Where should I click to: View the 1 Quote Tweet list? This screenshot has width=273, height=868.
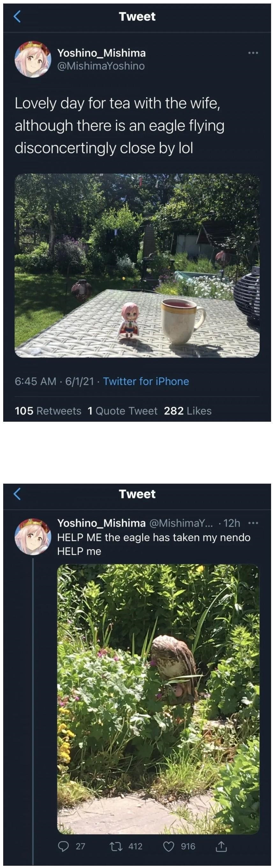[122, 411]
